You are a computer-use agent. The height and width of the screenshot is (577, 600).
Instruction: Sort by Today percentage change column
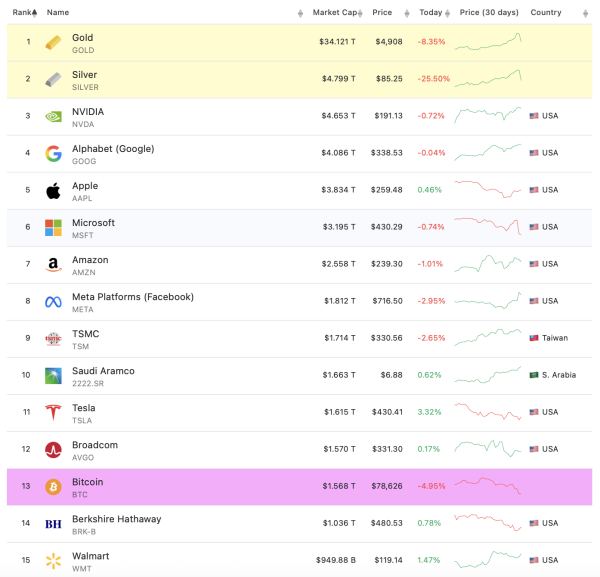tap(431, 13)
